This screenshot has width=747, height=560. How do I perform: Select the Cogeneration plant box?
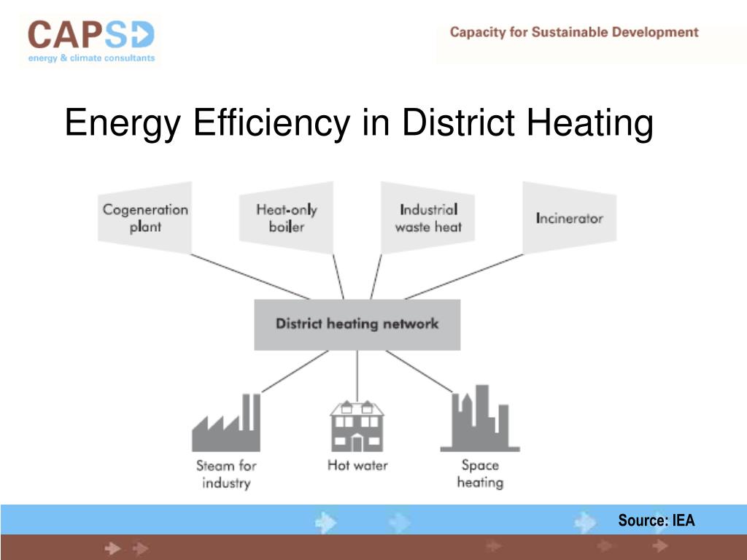[x=145, y=217]
